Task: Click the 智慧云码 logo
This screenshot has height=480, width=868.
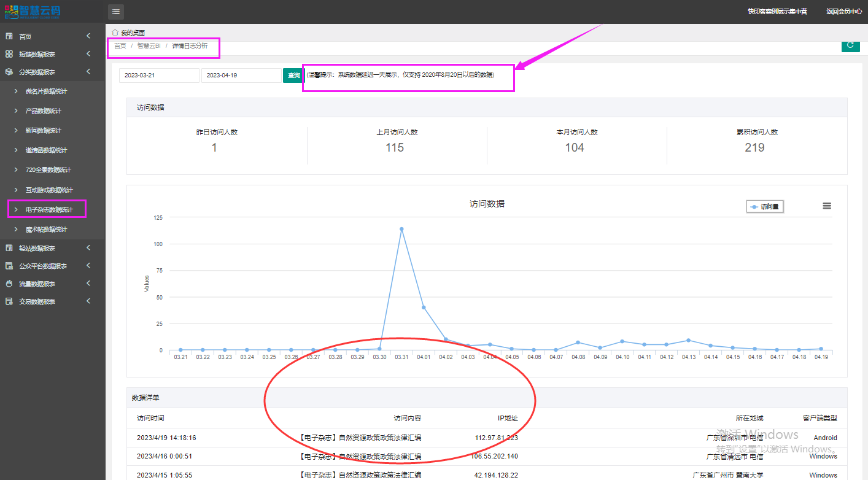Action: (x=33, y=10)
